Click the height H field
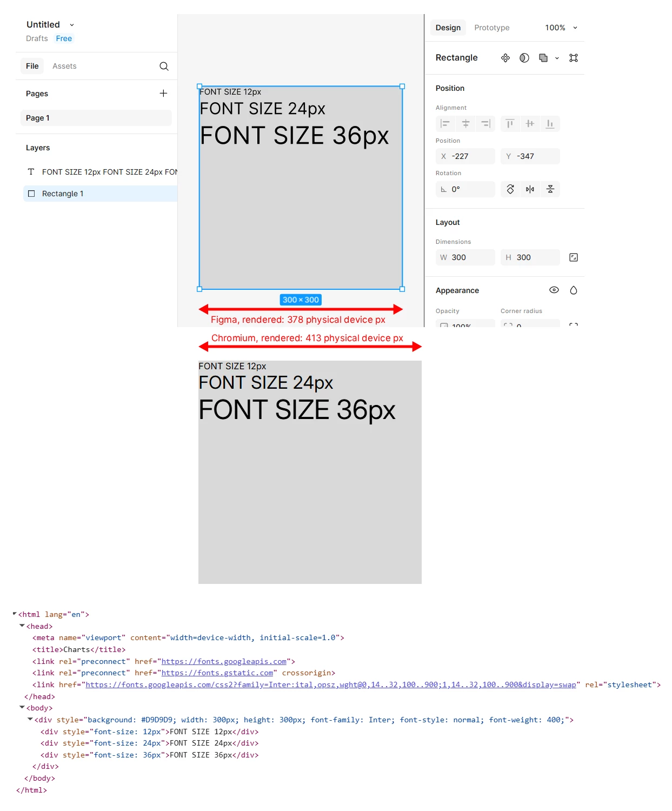 pos(530,257)
